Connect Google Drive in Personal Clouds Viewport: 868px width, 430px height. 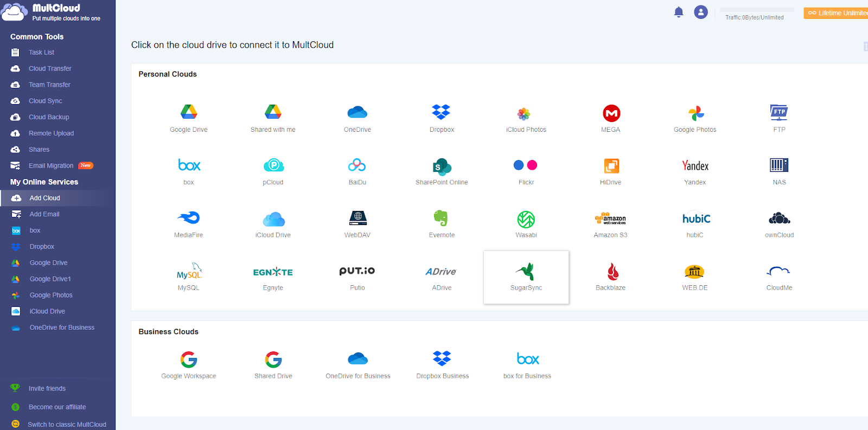189,112
